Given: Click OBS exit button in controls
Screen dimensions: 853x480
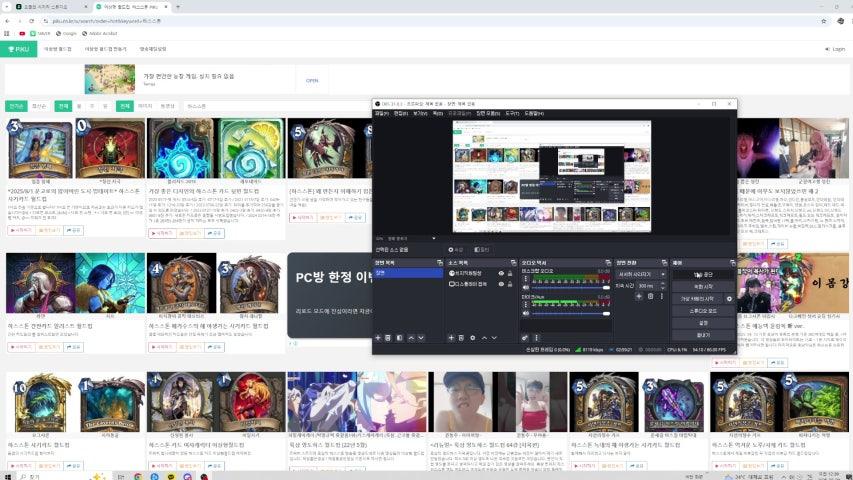Looking at the screenshot, I should [703, 335].
